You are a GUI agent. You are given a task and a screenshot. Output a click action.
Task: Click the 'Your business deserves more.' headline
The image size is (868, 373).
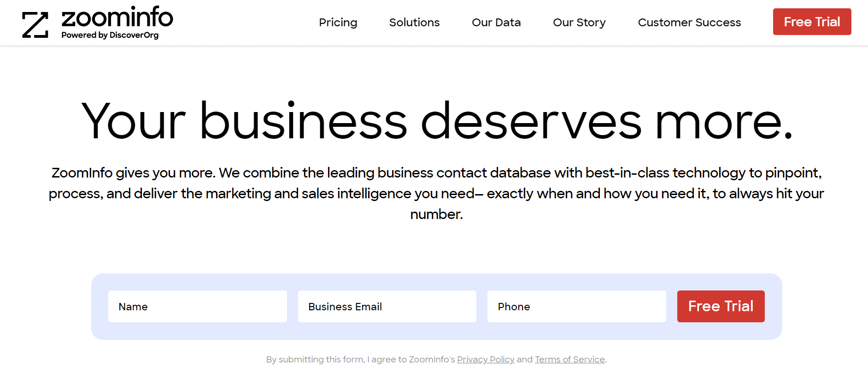436,121
